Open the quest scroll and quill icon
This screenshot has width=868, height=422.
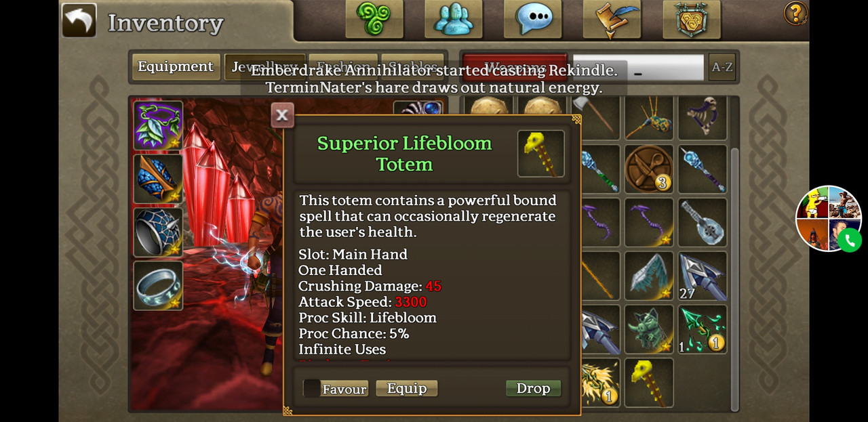[612, 18]
